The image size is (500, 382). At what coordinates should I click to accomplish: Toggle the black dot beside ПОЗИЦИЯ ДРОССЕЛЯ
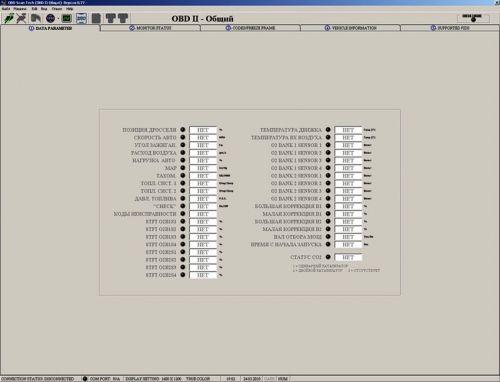click(183, 129)
